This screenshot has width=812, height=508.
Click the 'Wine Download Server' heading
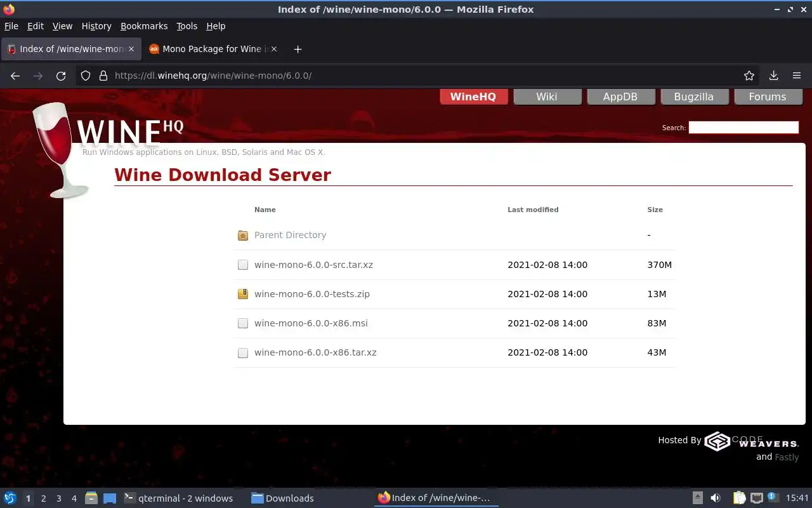(x=223, y=175)
